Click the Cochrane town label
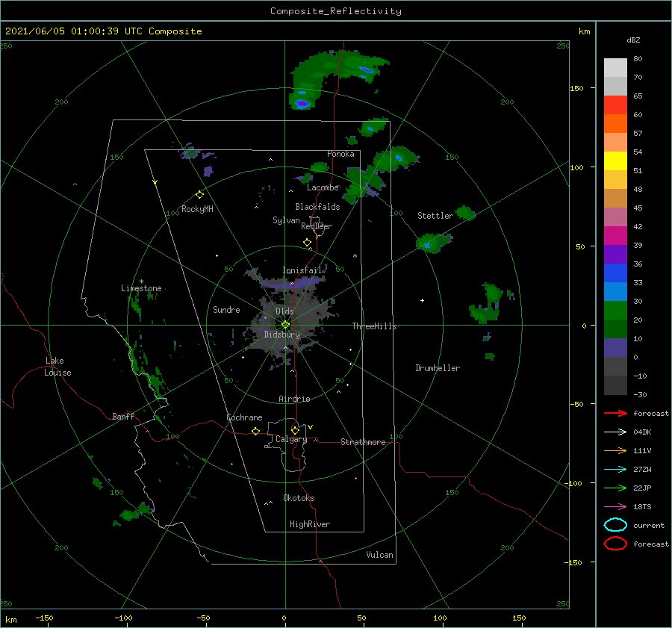 pyautogui.click(x=244, y=417)
